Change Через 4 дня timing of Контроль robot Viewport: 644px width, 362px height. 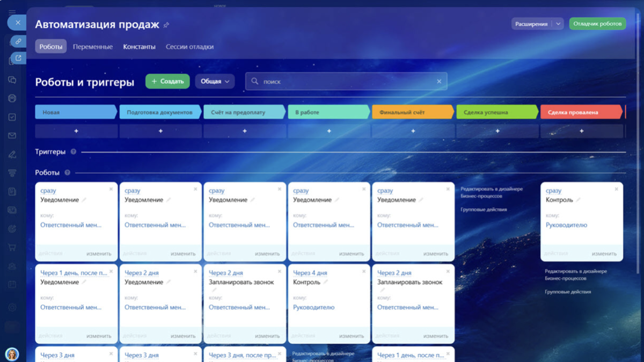310,273
